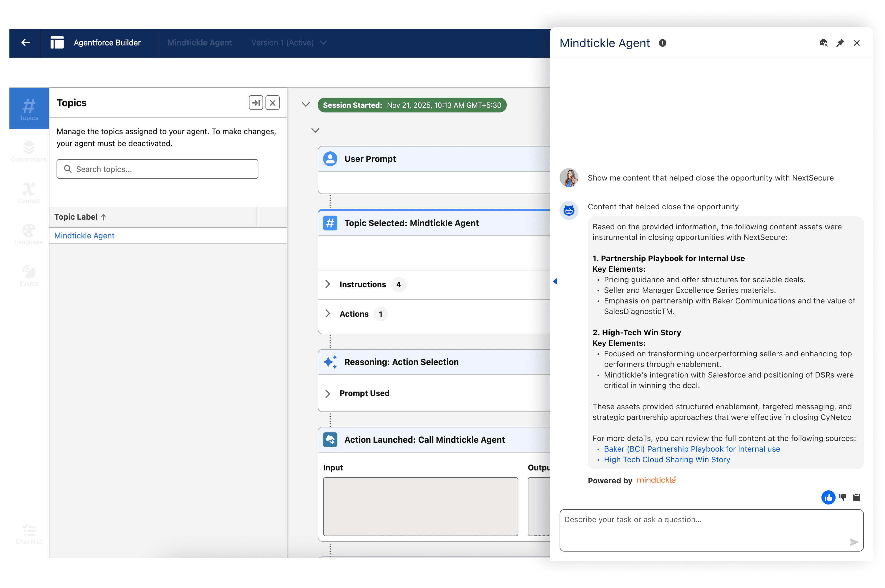885x588 pixels.
Task: Collapse the chat panel using the side arrow
Action: coord(555,281)
